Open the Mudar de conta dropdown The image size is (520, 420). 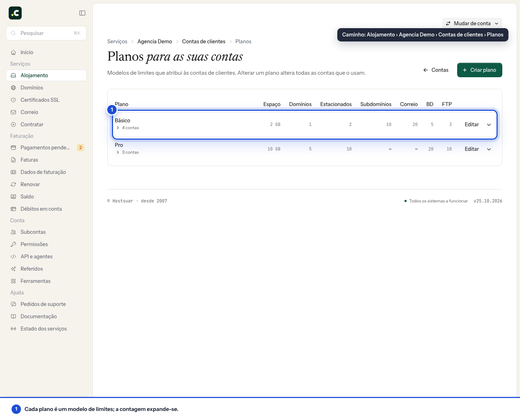click(472, 23)
